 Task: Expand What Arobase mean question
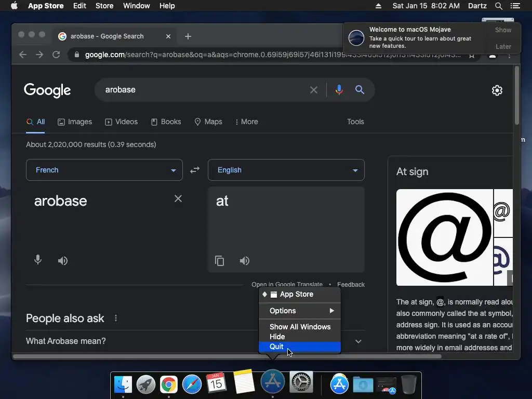pyautogui.click(x=195, y=341)
